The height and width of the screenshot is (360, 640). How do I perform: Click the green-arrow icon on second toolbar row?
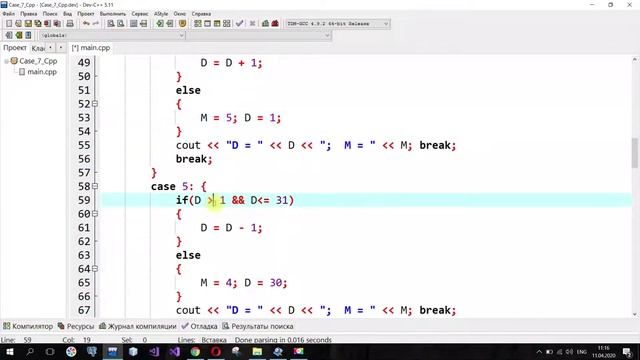tap(18, 36)
